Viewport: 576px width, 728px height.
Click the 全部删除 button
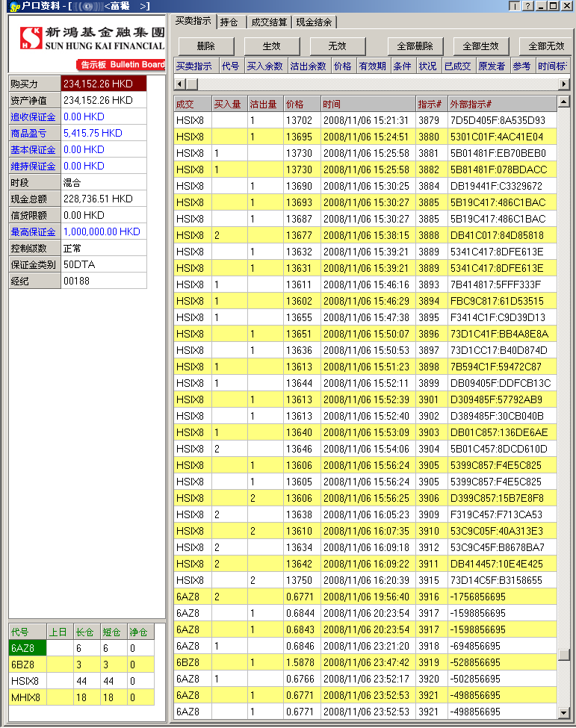pyautogui.click(x=415, y=46)
